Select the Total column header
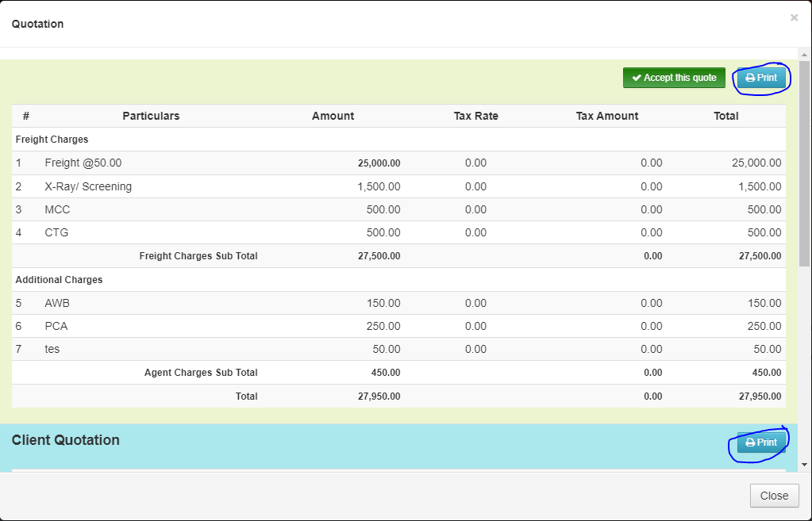812x521 pixels. point(726,116)
